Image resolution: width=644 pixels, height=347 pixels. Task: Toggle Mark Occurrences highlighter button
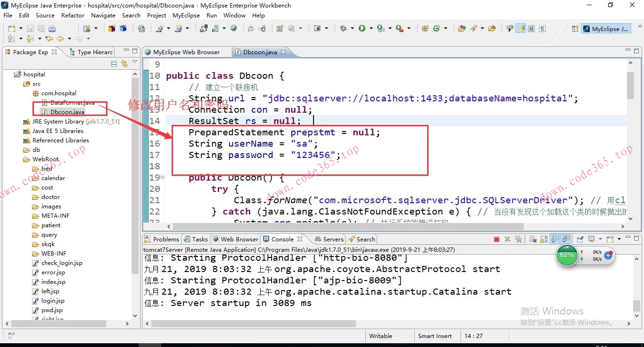click(521, 29)
